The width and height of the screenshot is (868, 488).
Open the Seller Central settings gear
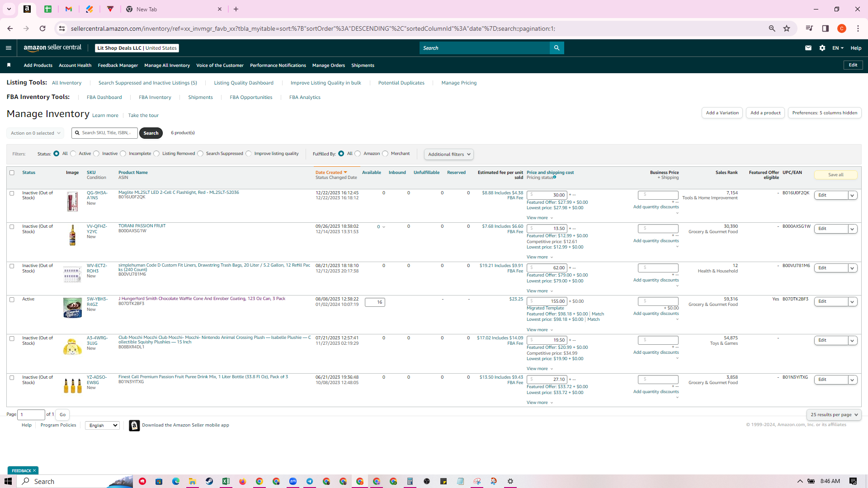click(822, 48)
